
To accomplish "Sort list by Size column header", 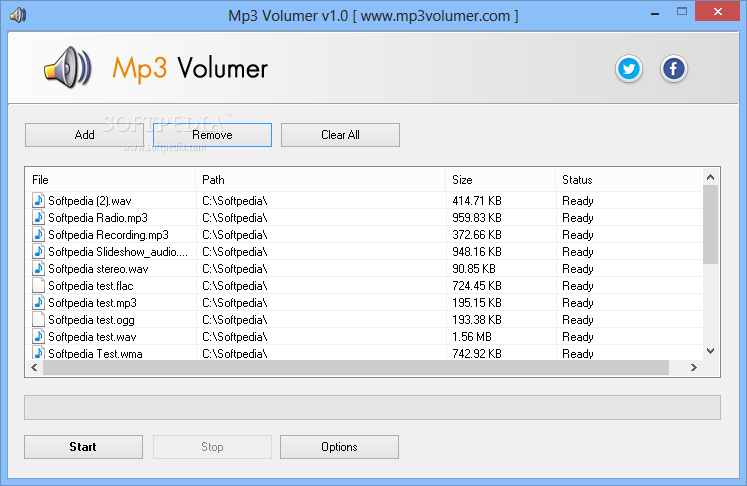I will (x=501, y=180).
